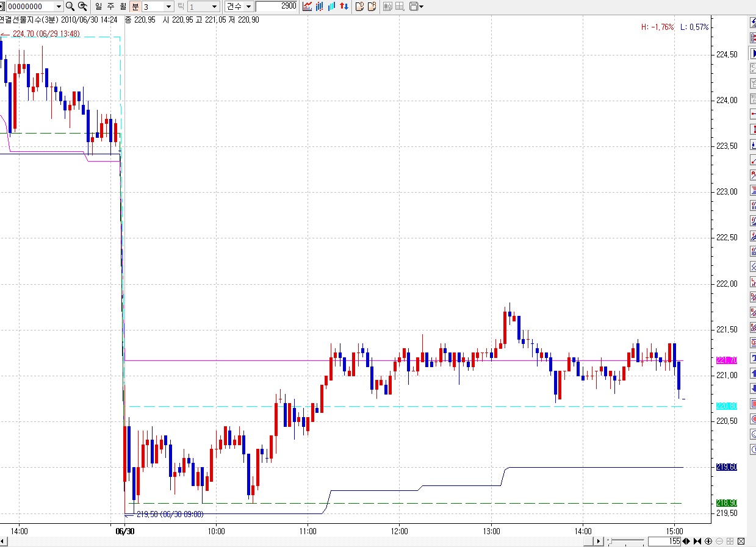Select the 월 (monthly) period option

pyautogui.click(x=122, y=7)
